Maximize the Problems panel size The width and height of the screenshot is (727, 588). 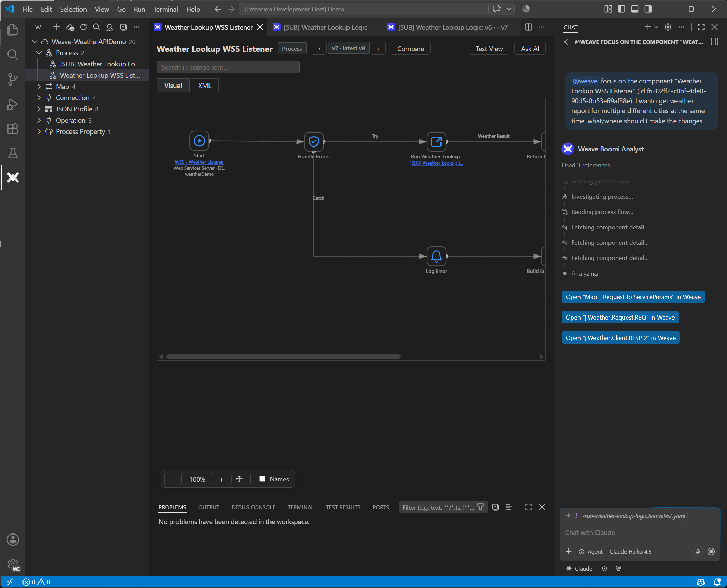(x=528, y=507)
